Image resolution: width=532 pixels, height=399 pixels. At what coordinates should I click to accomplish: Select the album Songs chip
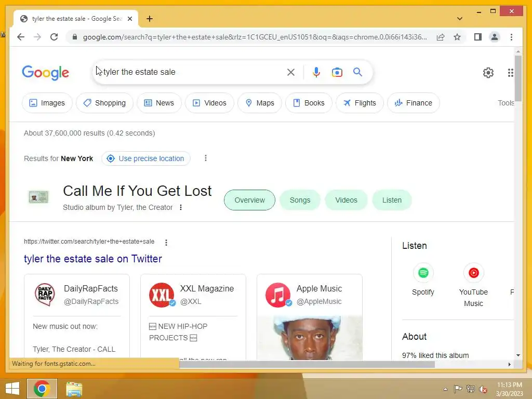(300, 200)
